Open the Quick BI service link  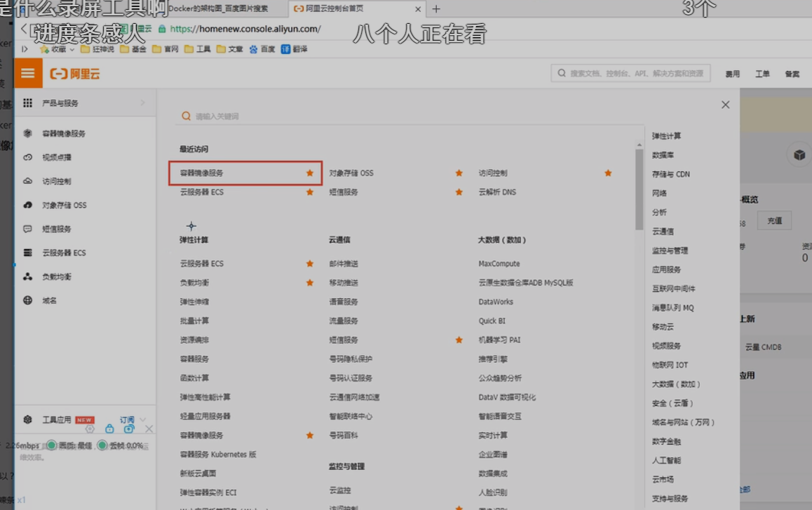tap(492, 321)
